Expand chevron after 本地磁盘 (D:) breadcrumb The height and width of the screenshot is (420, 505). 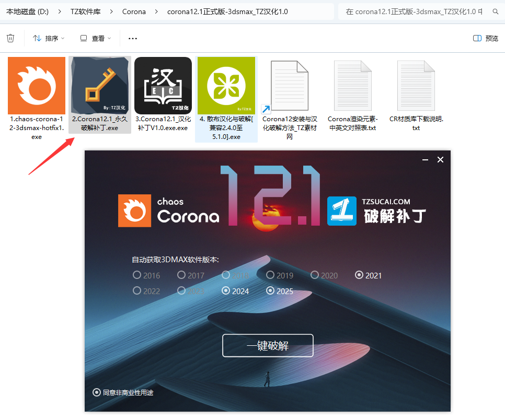point(60,11)
